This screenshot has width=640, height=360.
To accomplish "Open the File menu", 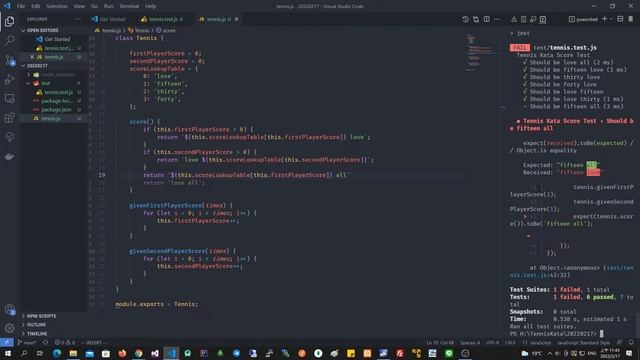I will pyautogui.click(x=21, y=6).
